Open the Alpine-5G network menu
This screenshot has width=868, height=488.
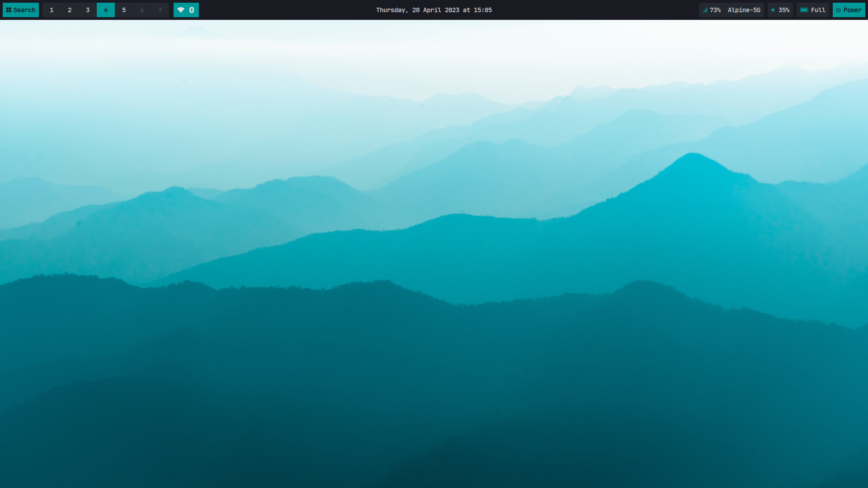744,10
